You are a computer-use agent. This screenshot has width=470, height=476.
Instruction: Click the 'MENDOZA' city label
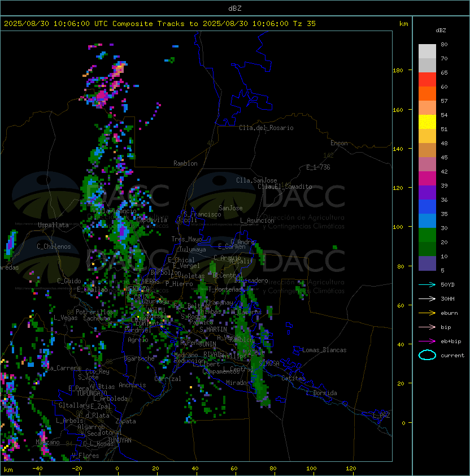tap(137, 288)
